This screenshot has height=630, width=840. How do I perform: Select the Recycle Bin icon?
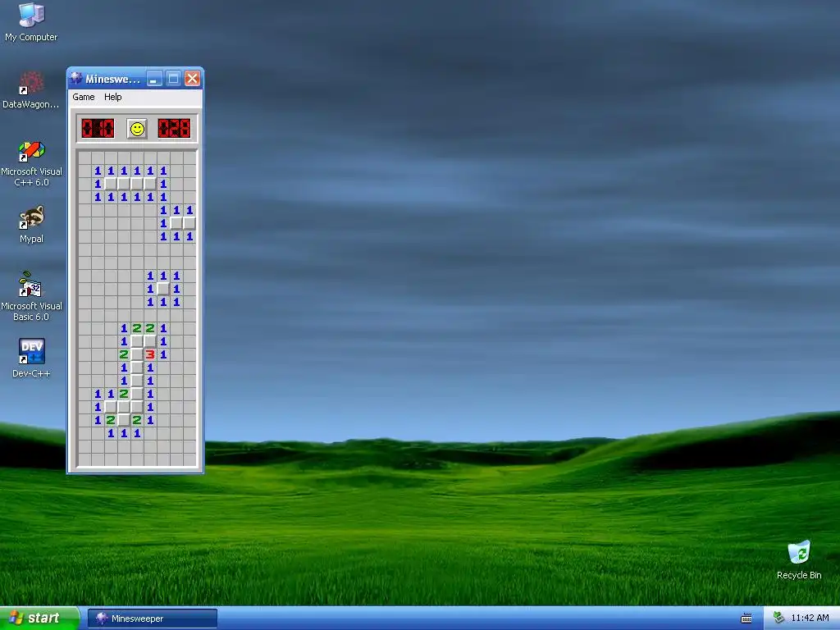tap(799, 559)
